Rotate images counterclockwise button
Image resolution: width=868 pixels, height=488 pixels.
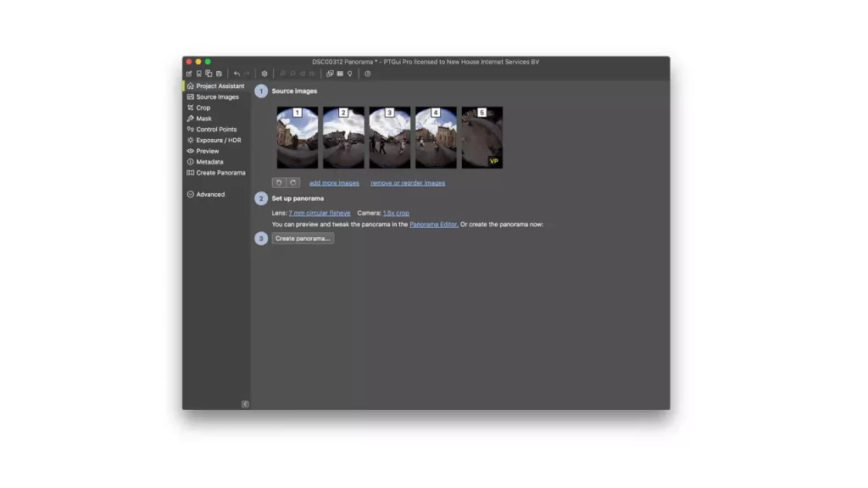[279, 183]
